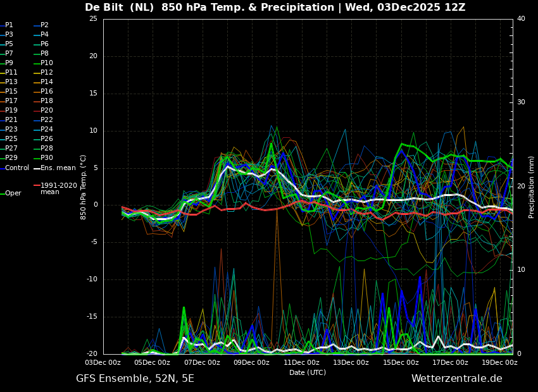Viewport: 538px width, 392px height.
Task: Click the 850 hPa Temp. (°C) axis title
Action: pos(84,187)
